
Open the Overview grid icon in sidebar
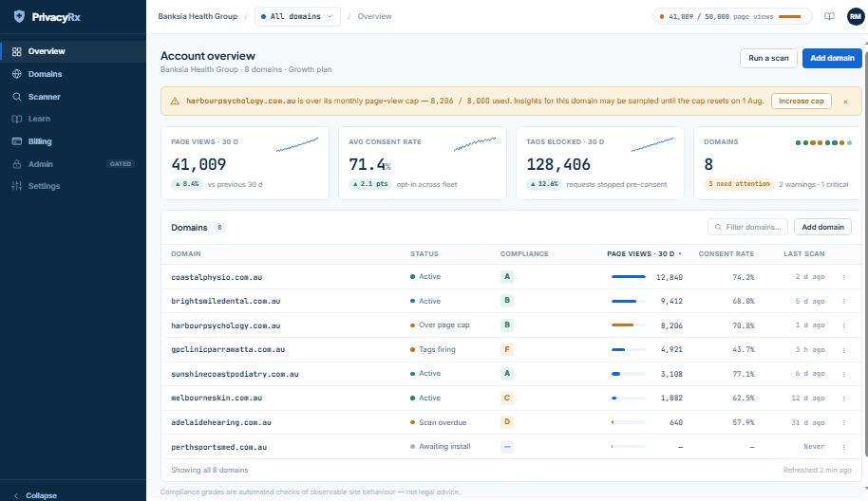[x=16, y=51]
